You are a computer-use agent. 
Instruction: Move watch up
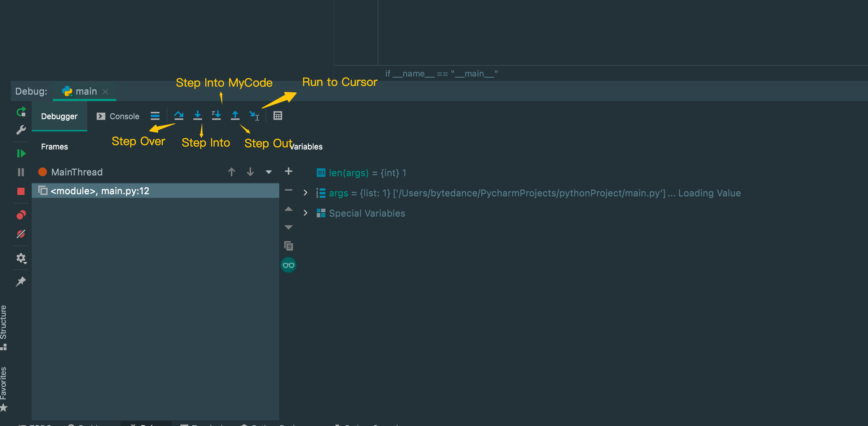[289, 209]
